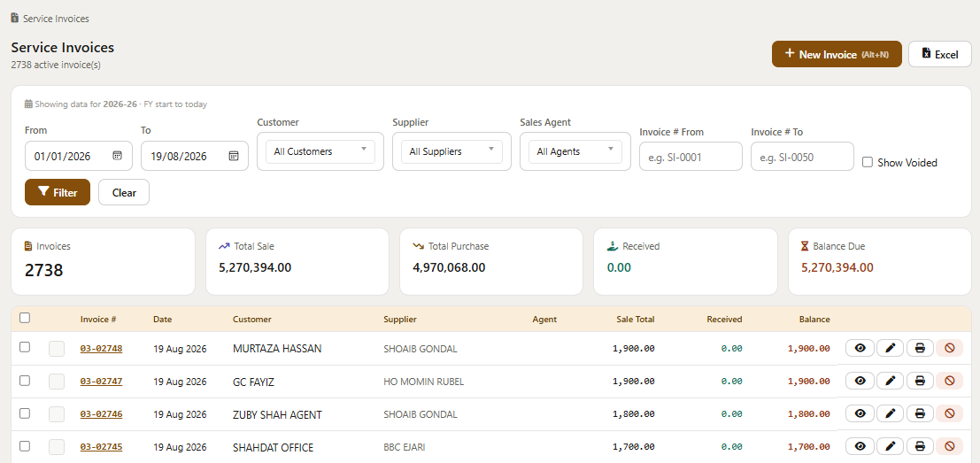Click the Balance column header

click(814, 320)
